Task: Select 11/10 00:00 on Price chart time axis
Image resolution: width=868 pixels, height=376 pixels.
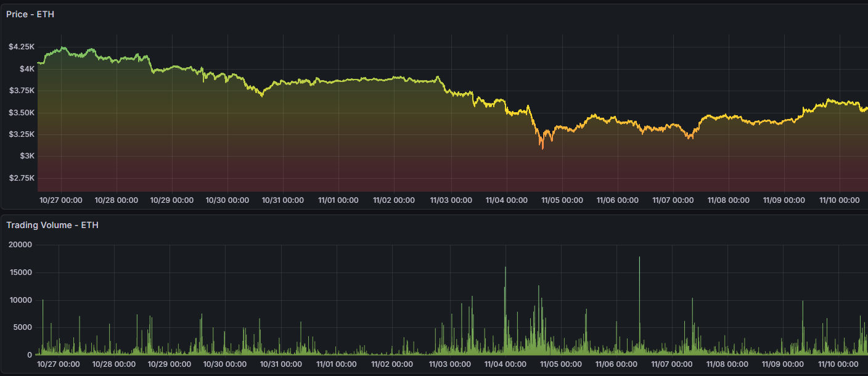Action: click(839, 200)
